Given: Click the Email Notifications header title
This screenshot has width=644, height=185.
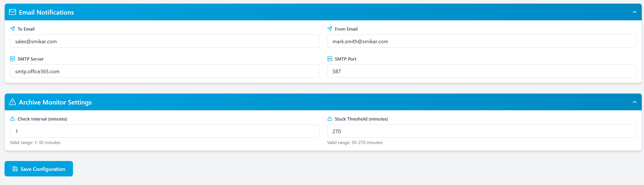Looking at the screenshot, I should coord(47,12).
